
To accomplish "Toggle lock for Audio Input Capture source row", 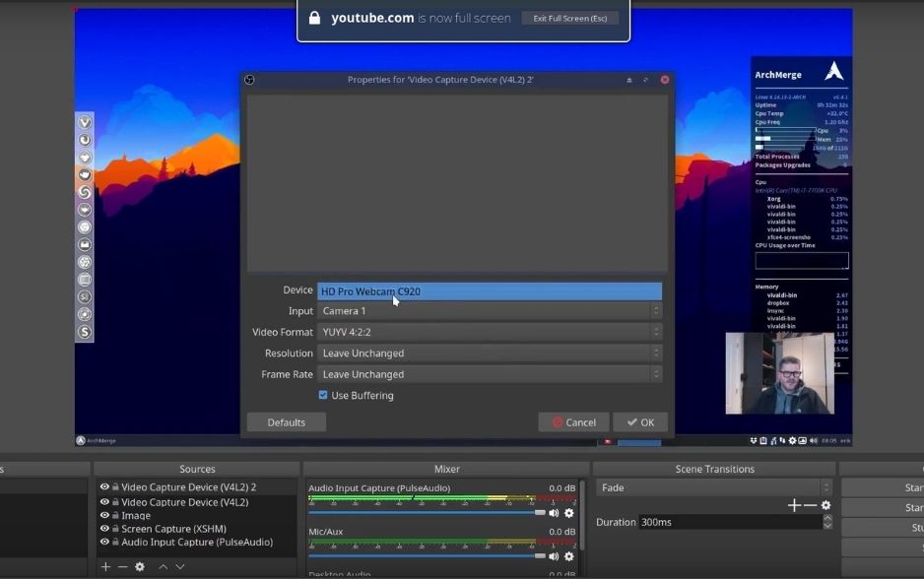I will [x=115, y=542].
